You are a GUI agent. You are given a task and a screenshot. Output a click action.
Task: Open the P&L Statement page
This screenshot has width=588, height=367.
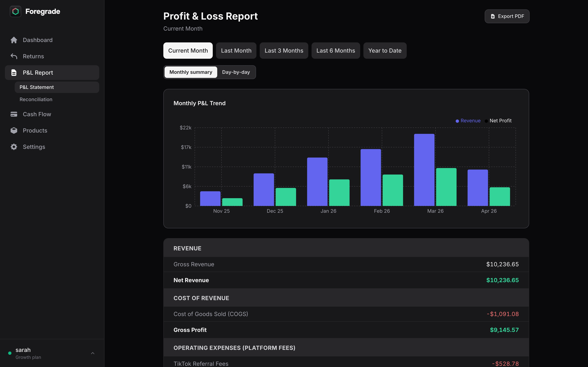click(36, 87)
